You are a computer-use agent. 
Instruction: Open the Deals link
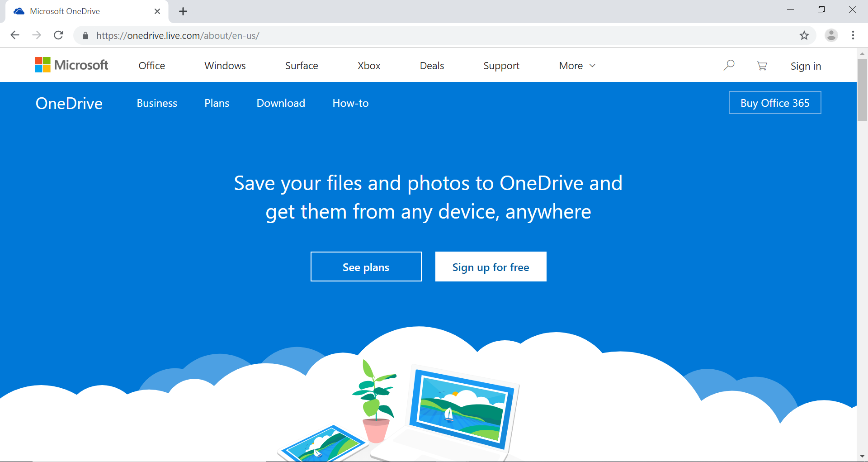(x=432, y=66)
